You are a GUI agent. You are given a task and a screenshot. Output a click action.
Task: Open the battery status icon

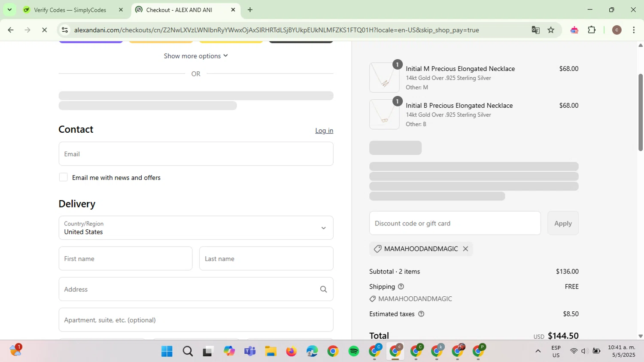pyautogui.click(x=596, y=351)
